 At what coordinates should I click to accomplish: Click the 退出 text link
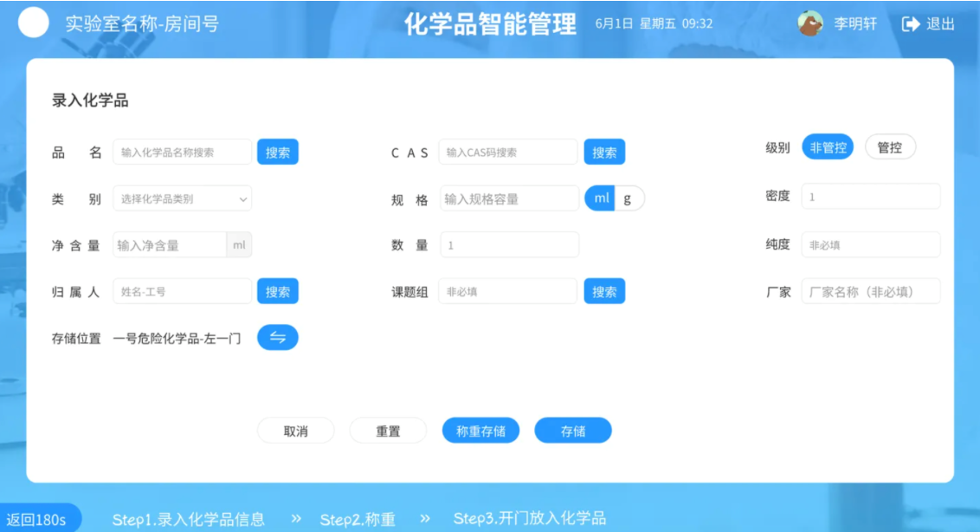coord(941,23)
